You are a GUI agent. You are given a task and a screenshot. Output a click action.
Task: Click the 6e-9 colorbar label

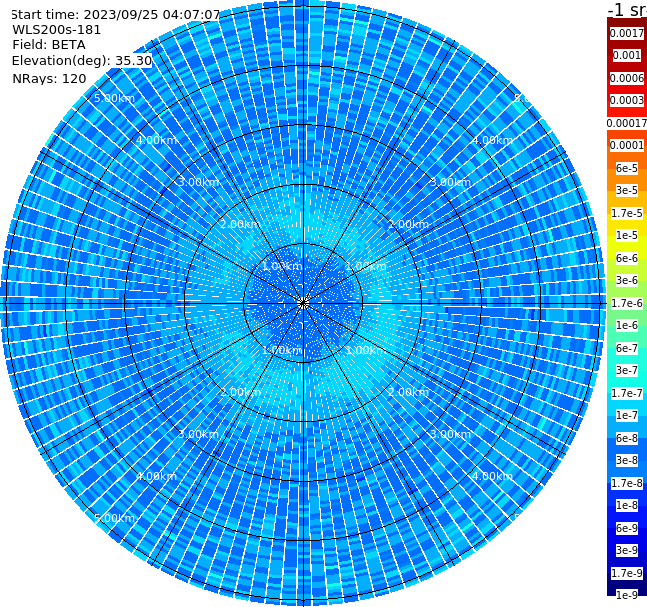(x=627, y=528)
